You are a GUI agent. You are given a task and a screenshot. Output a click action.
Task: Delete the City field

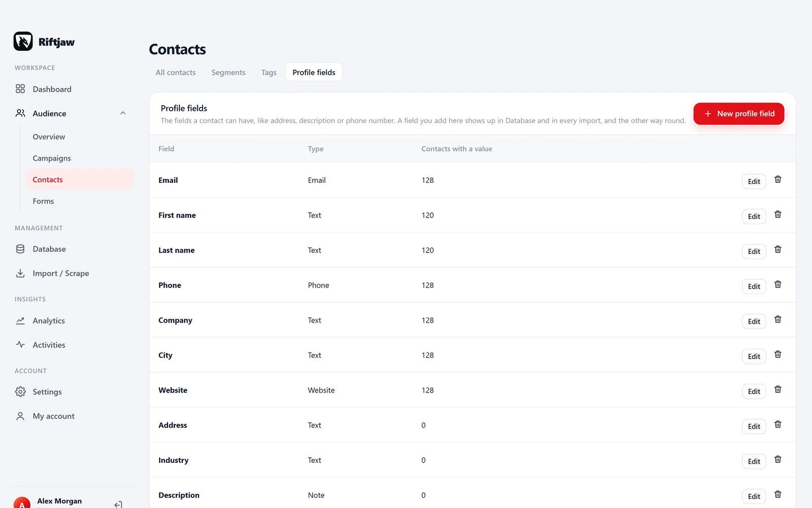777,355
